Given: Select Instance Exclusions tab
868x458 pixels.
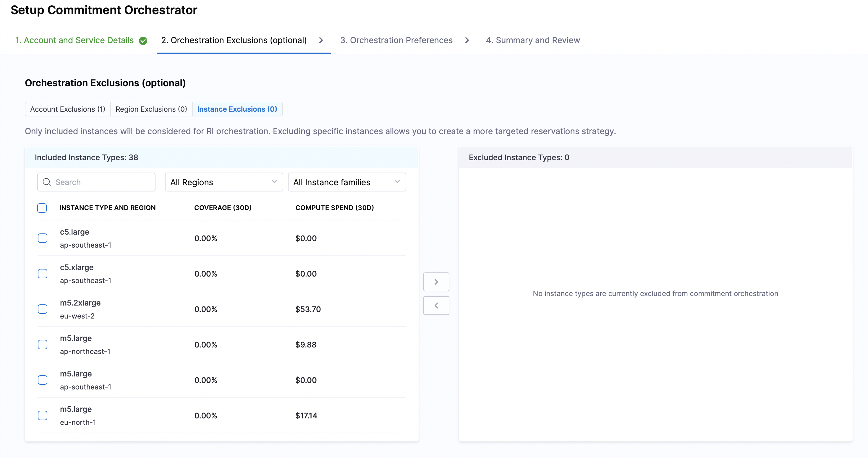Looking at the screenshot, I should point(237,109).
